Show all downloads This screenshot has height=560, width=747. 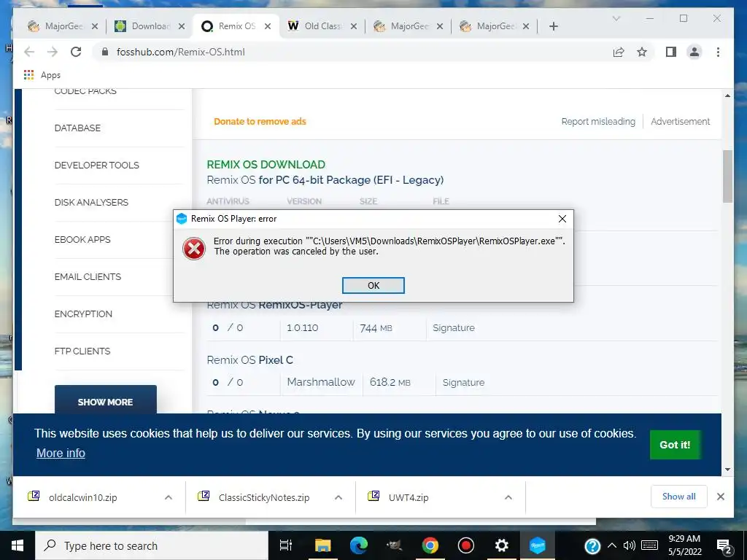[x=679, y=497]
